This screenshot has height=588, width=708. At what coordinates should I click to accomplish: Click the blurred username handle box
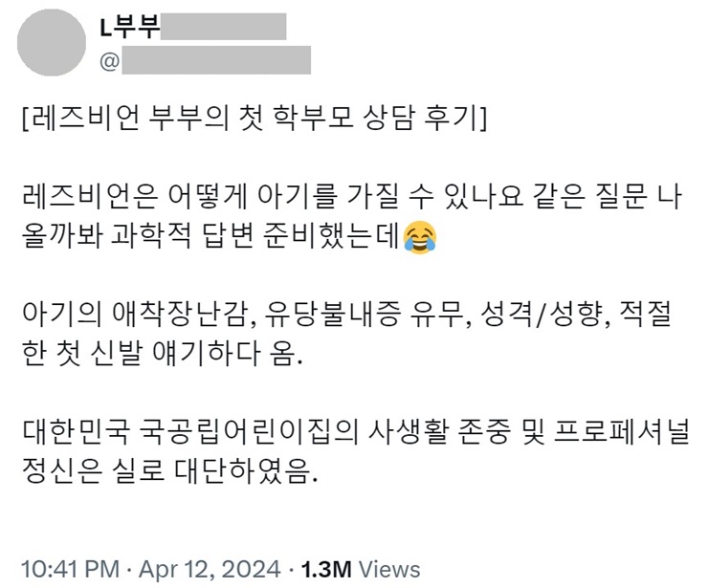pos(216,60)
